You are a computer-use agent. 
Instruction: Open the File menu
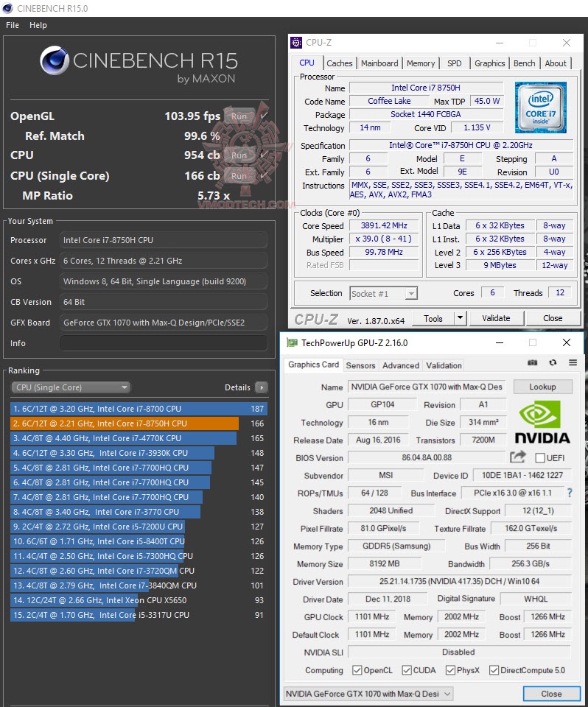pos(13,25)
